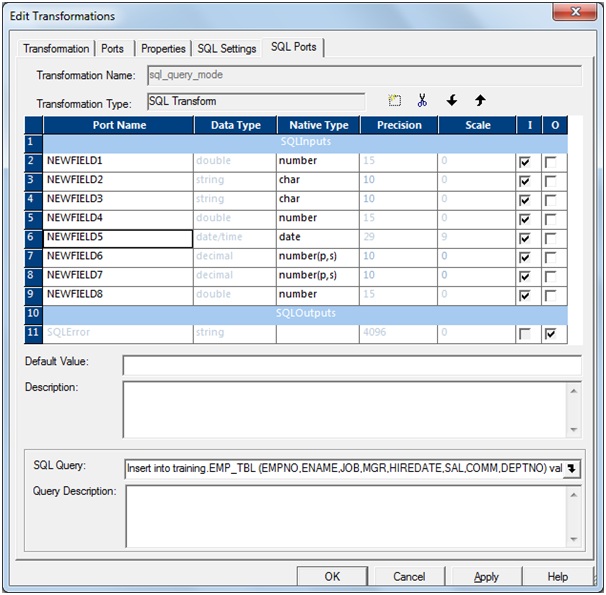Open the SQL Settings tab
The width and height of the screenshot is (606, 595).
click(227, 49)
